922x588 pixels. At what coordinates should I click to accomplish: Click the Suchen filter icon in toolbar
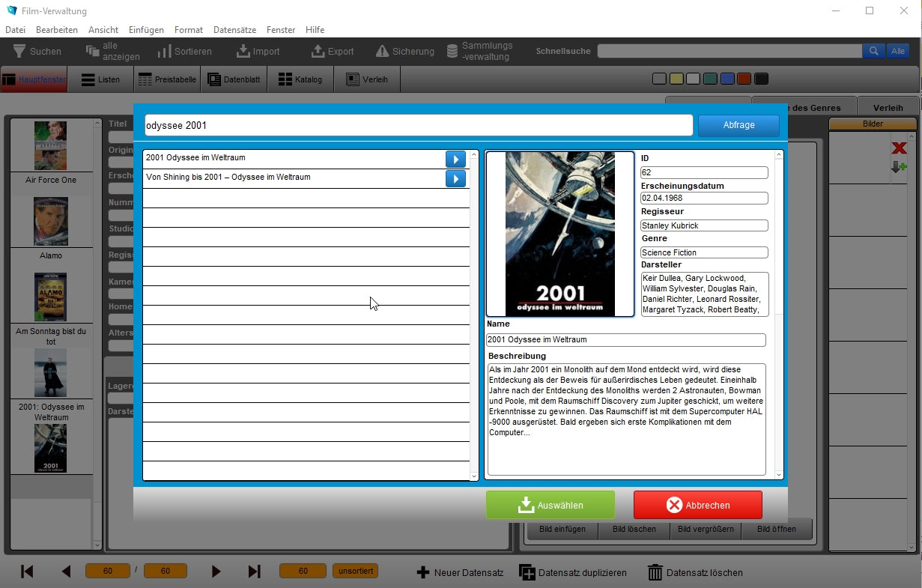19,51
